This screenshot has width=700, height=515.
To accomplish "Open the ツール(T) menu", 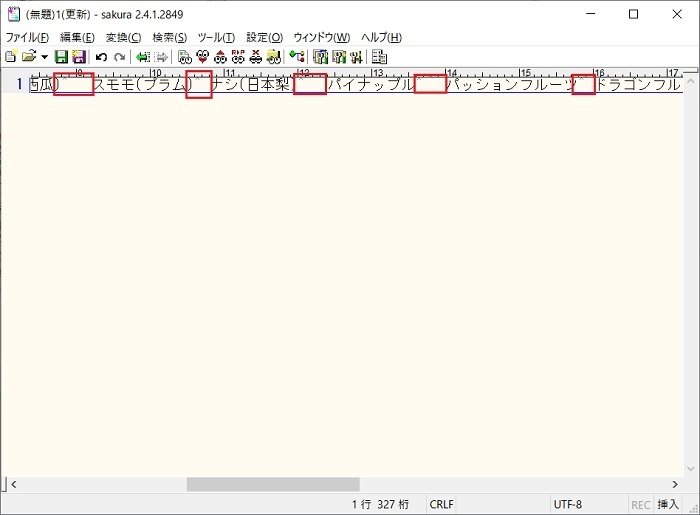I will 216,37.
